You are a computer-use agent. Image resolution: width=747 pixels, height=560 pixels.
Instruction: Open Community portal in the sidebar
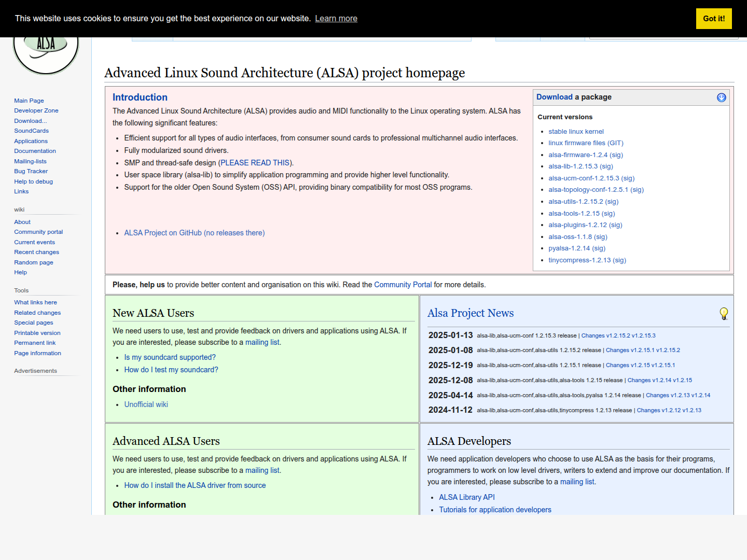point(39,232)
